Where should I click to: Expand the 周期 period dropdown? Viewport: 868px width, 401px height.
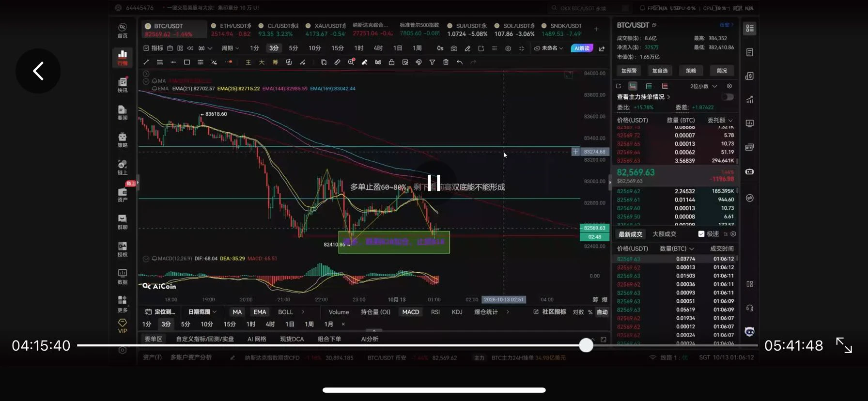230,48
